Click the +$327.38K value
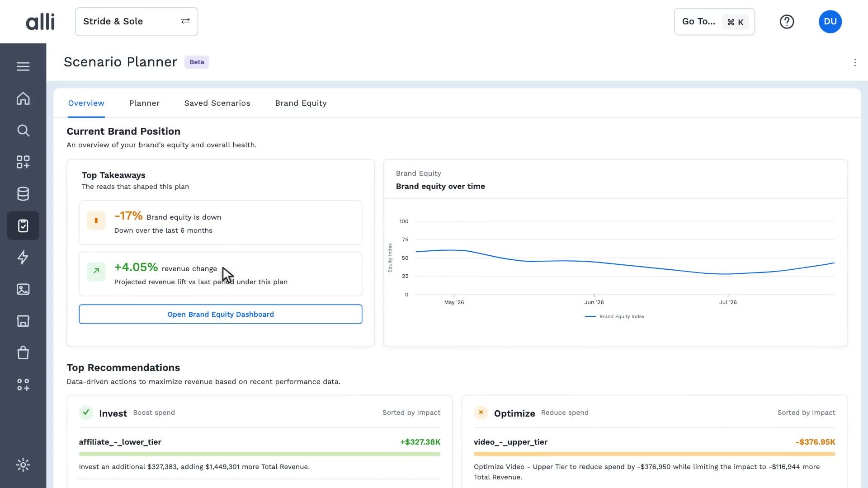This screenshot has width=868, height=488. click(420, 442)
